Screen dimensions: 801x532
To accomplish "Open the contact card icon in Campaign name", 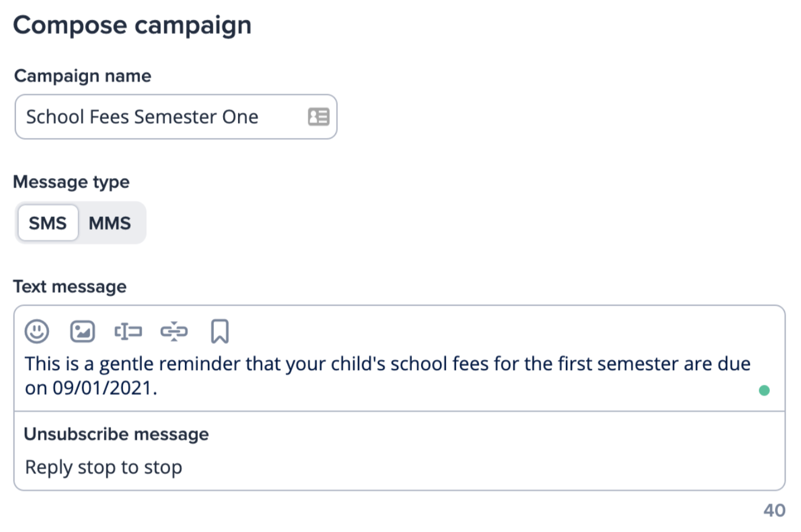I will click(x=318, y=117).
